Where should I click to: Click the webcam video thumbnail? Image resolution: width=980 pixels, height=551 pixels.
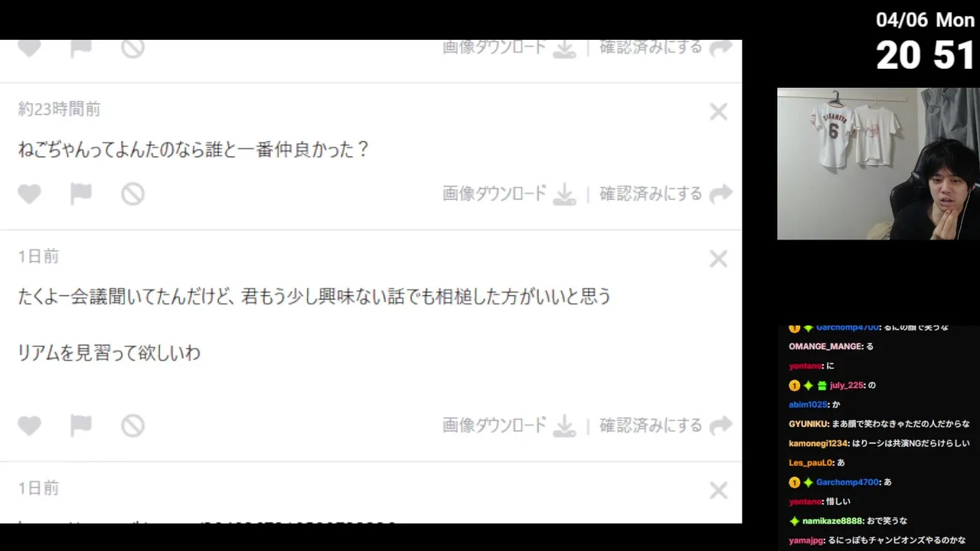pos(878,164)
